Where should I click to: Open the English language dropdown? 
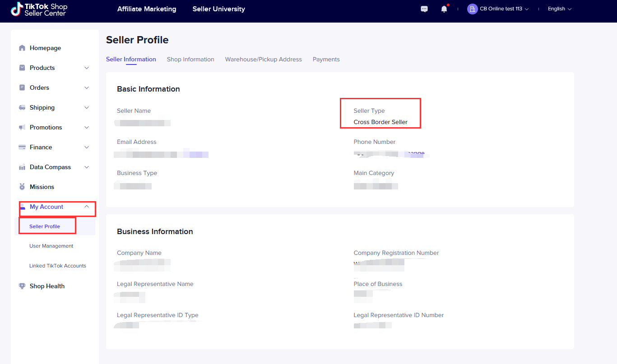pos(560,9)
